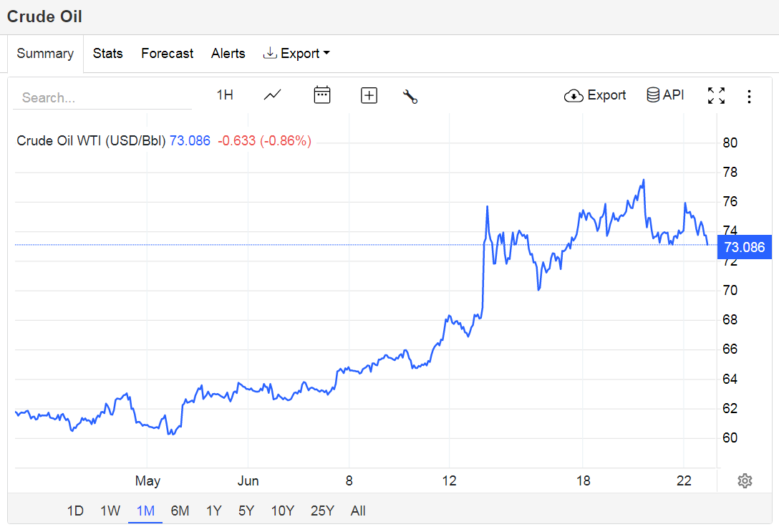Viewport: 779px width, 532px height.
Task: Click the Jun label on x-axis
Action: pos(248,481)
